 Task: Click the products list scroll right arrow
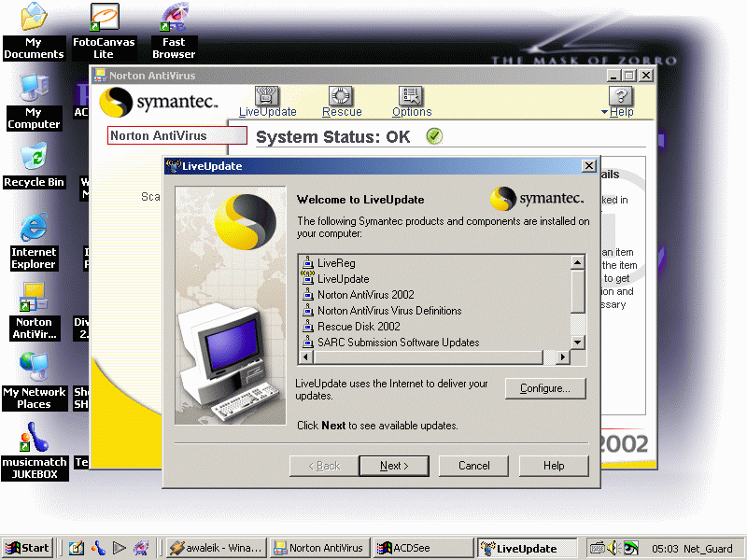[x=563, y=357]
